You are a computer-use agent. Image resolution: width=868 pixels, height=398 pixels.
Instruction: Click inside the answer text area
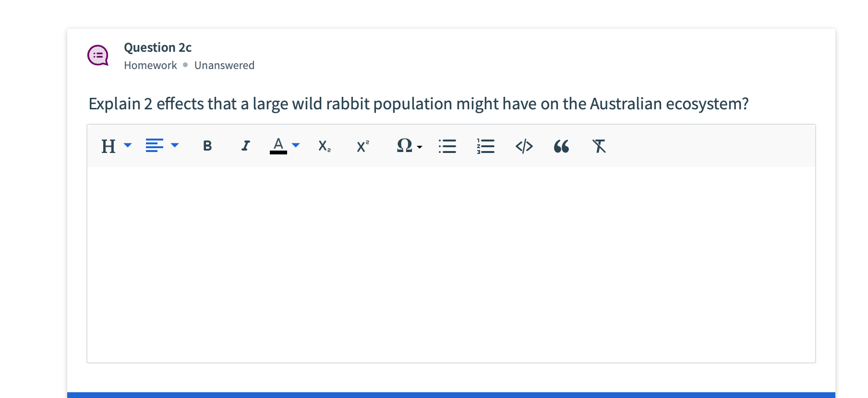(451, 265)
